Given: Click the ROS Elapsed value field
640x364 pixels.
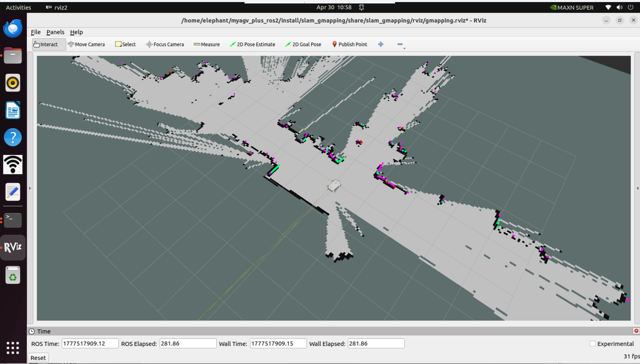Looking at the screenshot, I should click(188, 343).
